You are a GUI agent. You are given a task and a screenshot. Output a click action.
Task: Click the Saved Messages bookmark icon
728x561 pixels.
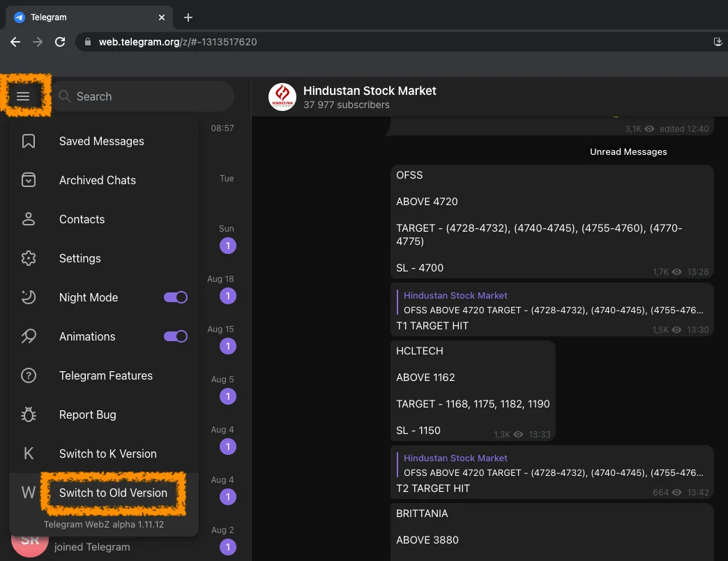29,141
